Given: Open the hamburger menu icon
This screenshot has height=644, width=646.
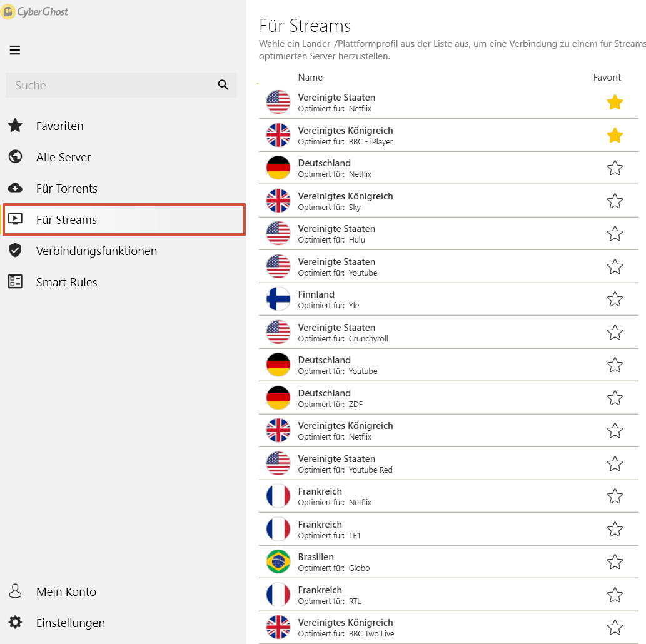Looking at the screenshot, I should point(15,50).
